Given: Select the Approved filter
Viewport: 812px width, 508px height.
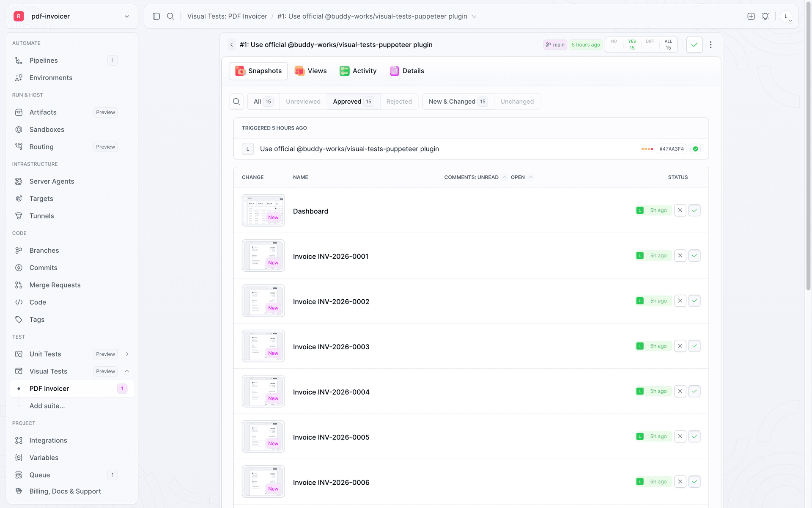Looking at the screenshot, I should (353, 102).
